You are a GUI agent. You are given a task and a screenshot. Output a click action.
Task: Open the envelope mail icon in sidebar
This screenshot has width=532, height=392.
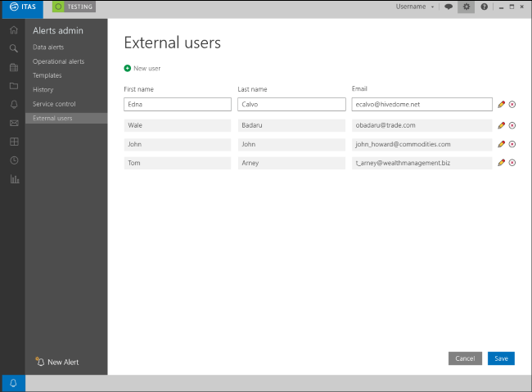coord(14,123)
